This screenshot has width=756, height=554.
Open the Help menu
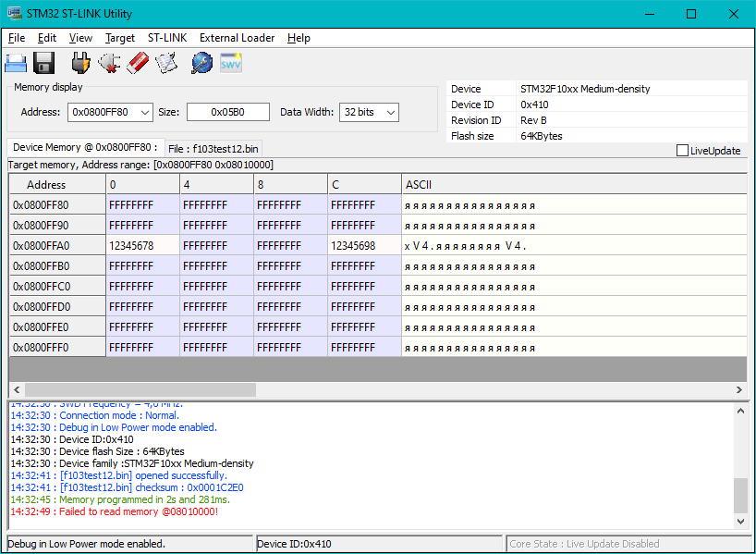coord(299,38)
